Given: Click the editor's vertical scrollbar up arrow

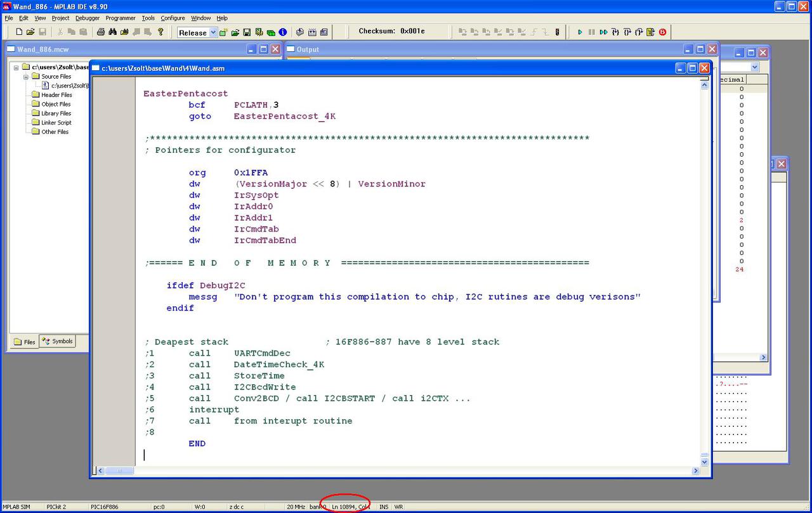Looking at the screenshot, I should 704,84.
